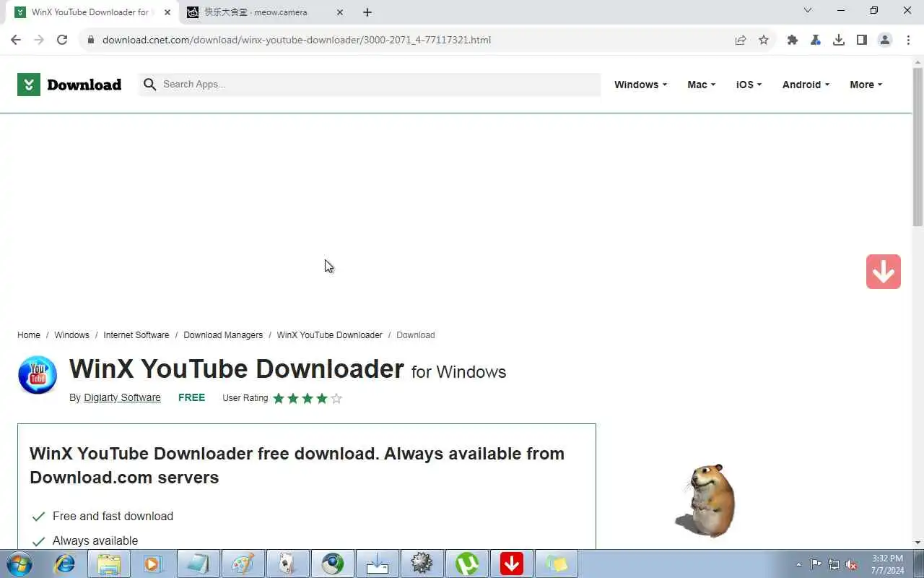The width and height of the screenshot is (924, 578).
Task: Show hidden tray icons arrow
Action: (798, 564)
